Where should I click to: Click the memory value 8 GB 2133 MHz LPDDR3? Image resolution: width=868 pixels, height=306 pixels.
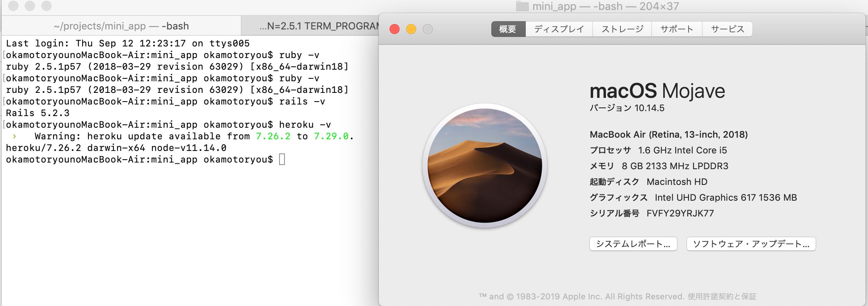click(675, 166)
